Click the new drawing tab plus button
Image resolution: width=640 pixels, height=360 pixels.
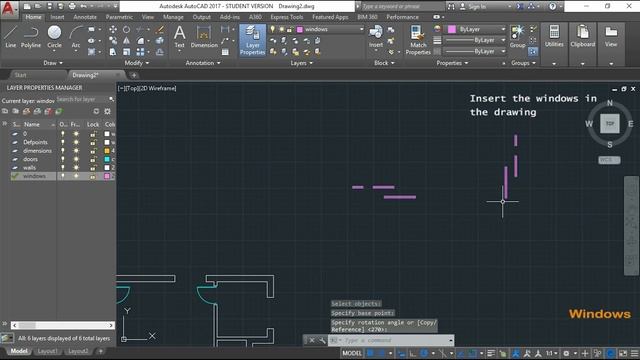134,75
